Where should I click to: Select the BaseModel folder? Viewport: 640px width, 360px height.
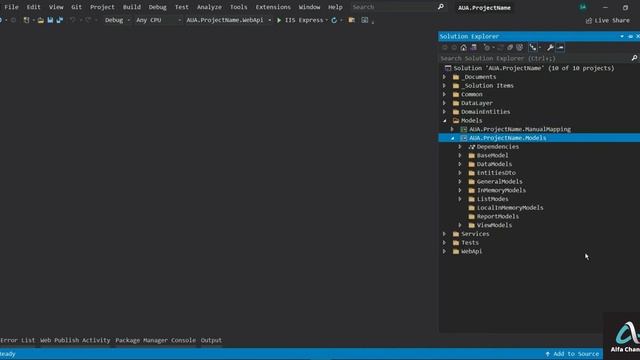pos(492,155)
